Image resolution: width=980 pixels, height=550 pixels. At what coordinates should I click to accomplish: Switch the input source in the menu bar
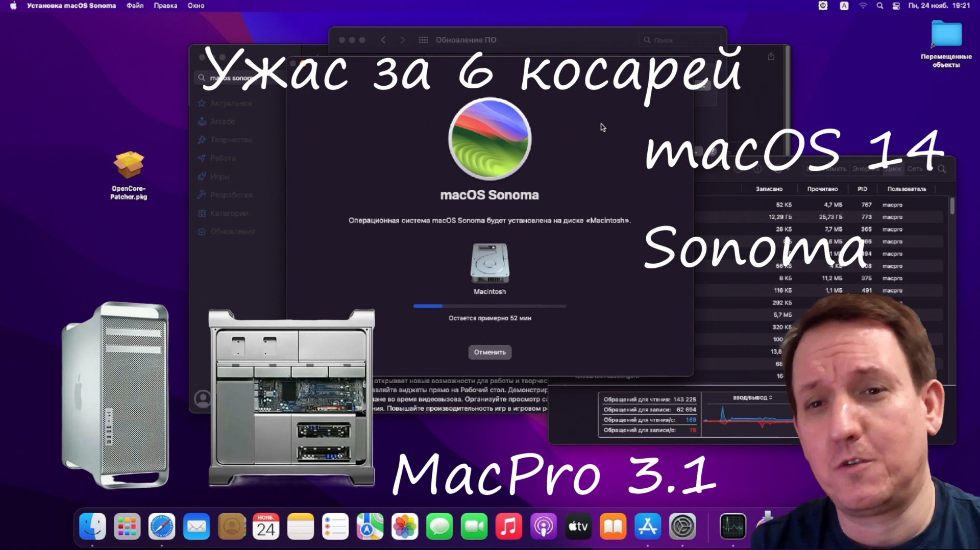844,6
